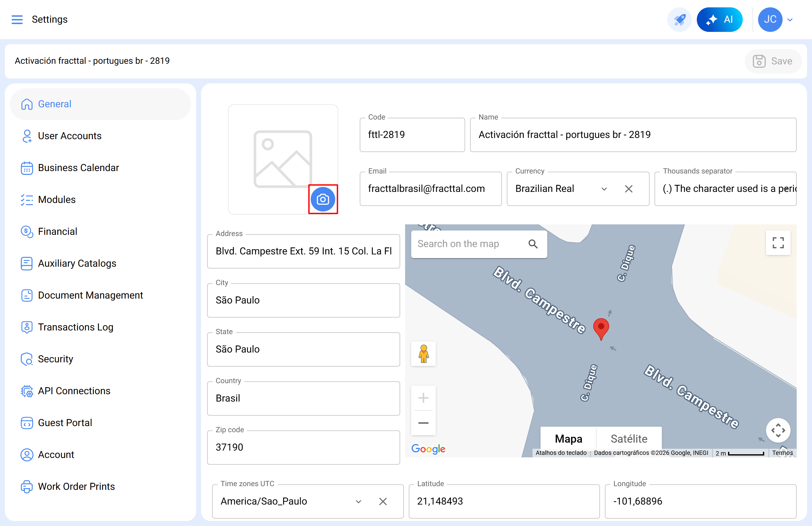Click the rocket icon in header
This screenshot has width=812, height=526.
click(x=679, y=19)
